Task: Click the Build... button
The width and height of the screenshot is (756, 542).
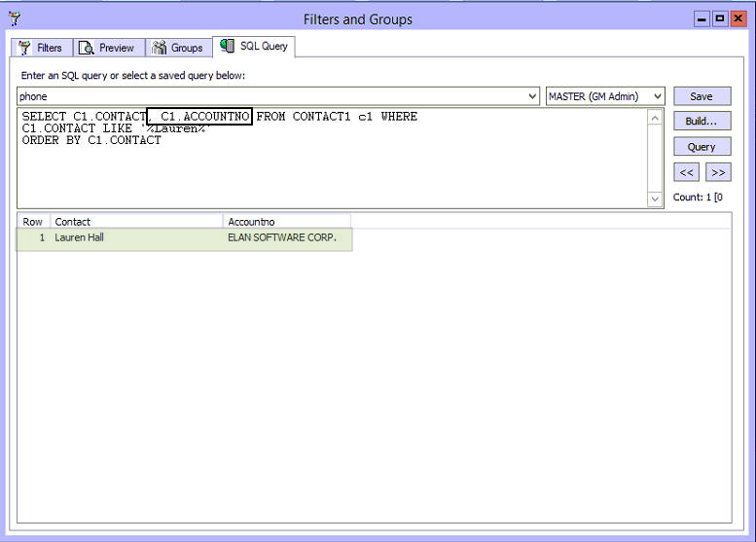Action: click(x=701, y=122)
